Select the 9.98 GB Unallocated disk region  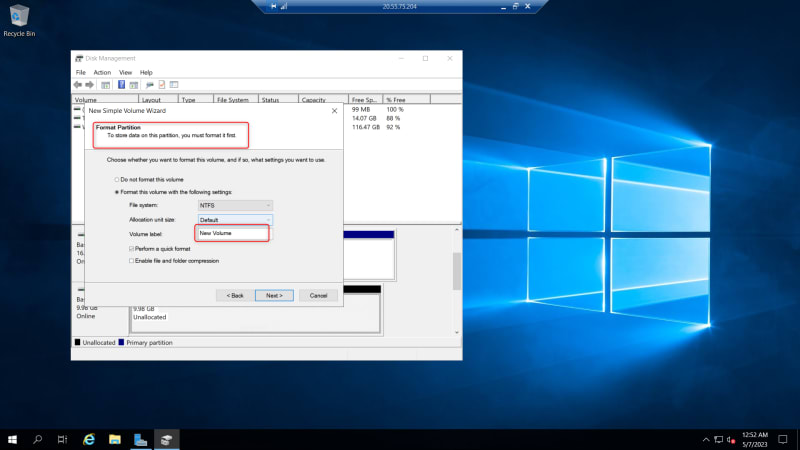(255, 312)
